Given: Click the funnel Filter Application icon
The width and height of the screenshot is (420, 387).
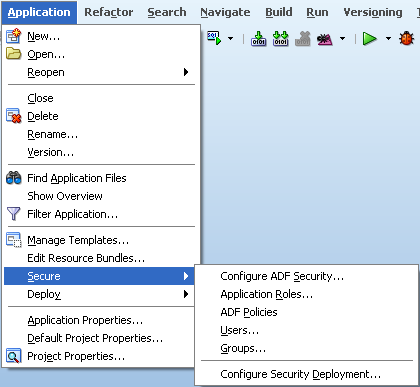Looking at the screenshot, I should point(14,214).
